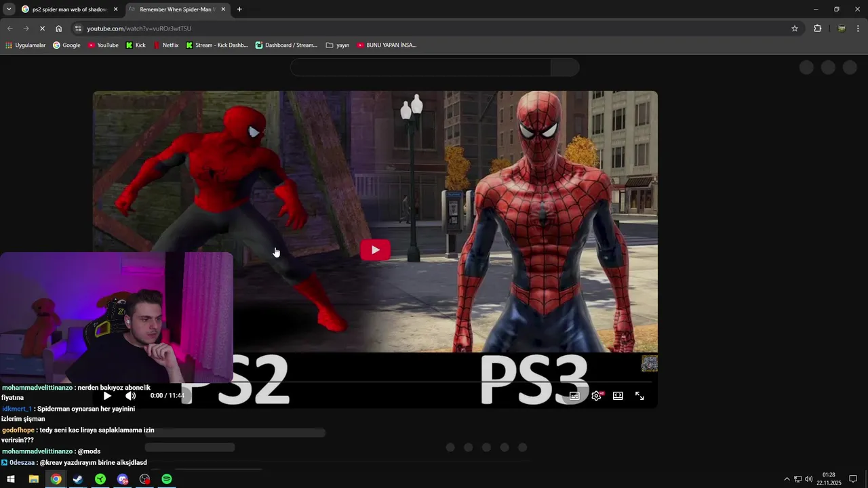Viewport: 868px width, 488px height.
Task: Open File Explorer from taskbar
Action: (33, 479)
